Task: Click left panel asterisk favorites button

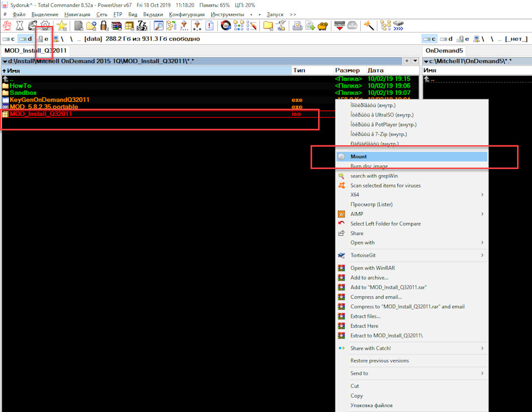Action: [407, 61]
